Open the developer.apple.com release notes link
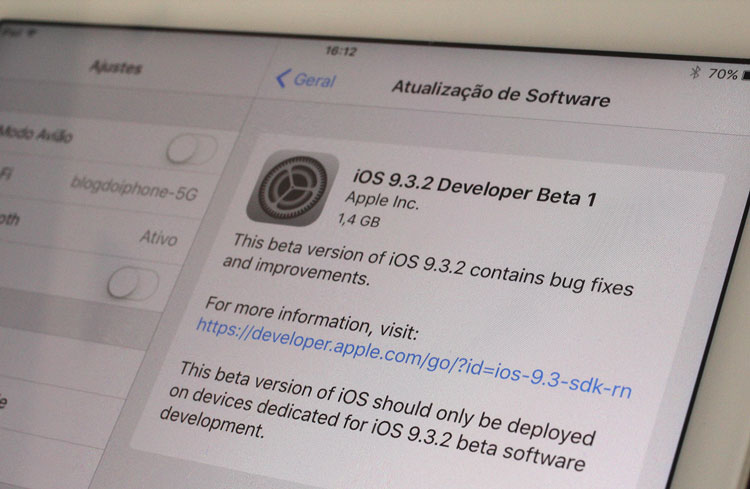This screenshot has height=489, width=750. click(414, 358)
